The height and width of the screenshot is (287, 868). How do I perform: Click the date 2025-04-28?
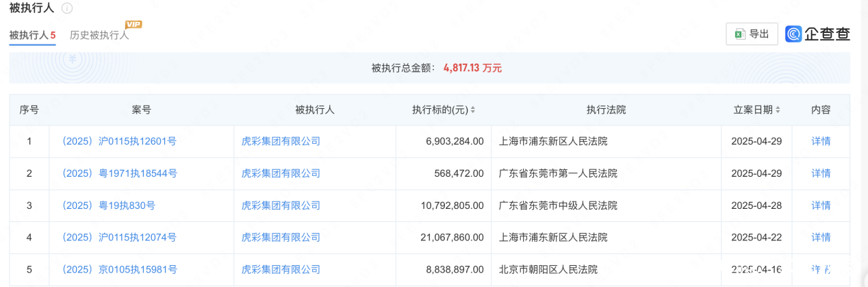click(756, 205)
